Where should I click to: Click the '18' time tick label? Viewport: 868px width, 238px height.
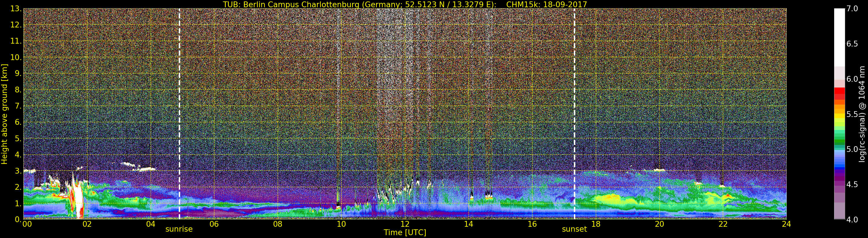(x=596, y=224)
